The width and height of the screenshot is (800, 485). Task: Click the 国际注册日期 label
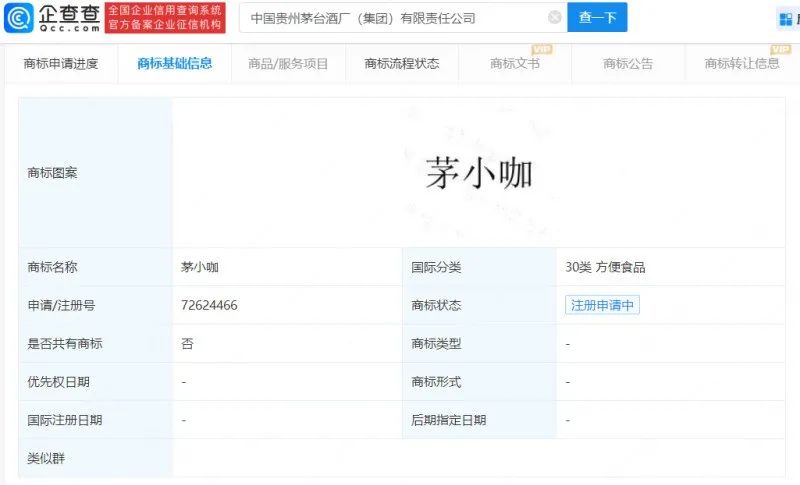(65, 420)
